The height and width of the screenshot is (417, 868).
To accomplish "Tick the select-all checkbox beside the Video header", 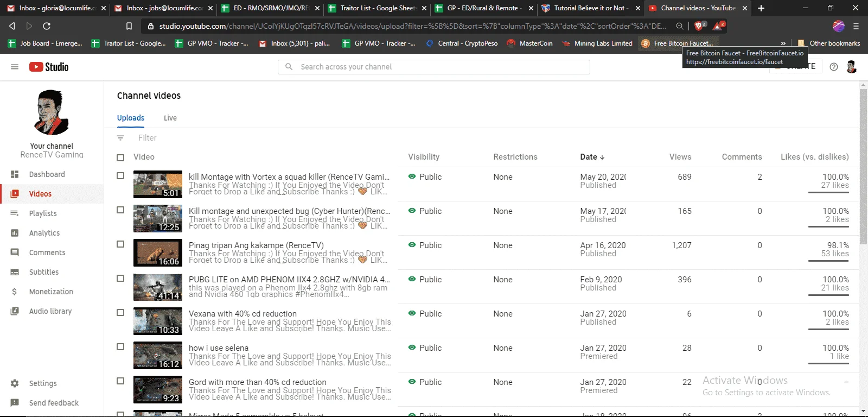I will point(120,157).
